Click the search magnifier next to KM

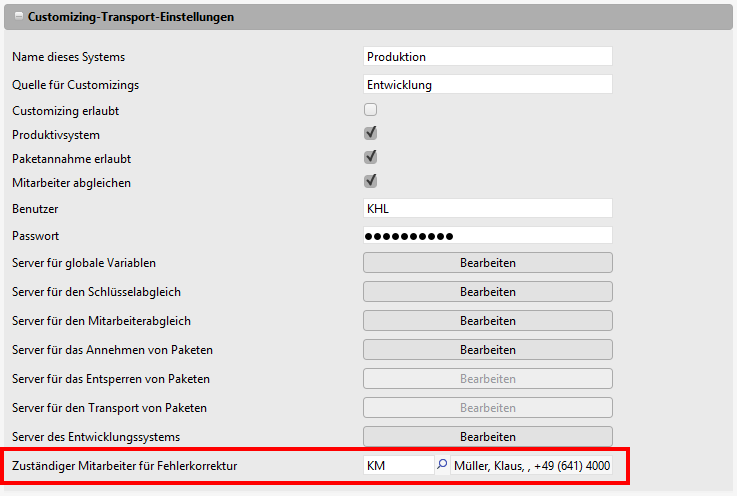click(442, 465)
